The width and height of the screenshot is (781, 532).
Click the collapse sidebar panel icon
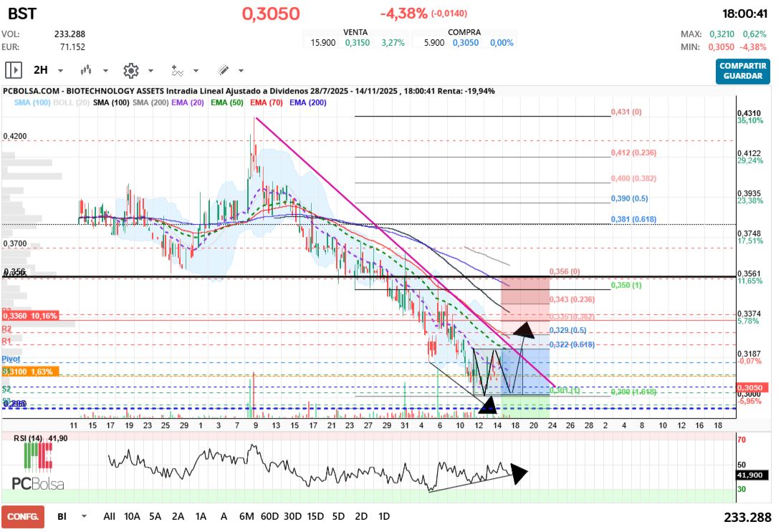coord(13,69)
